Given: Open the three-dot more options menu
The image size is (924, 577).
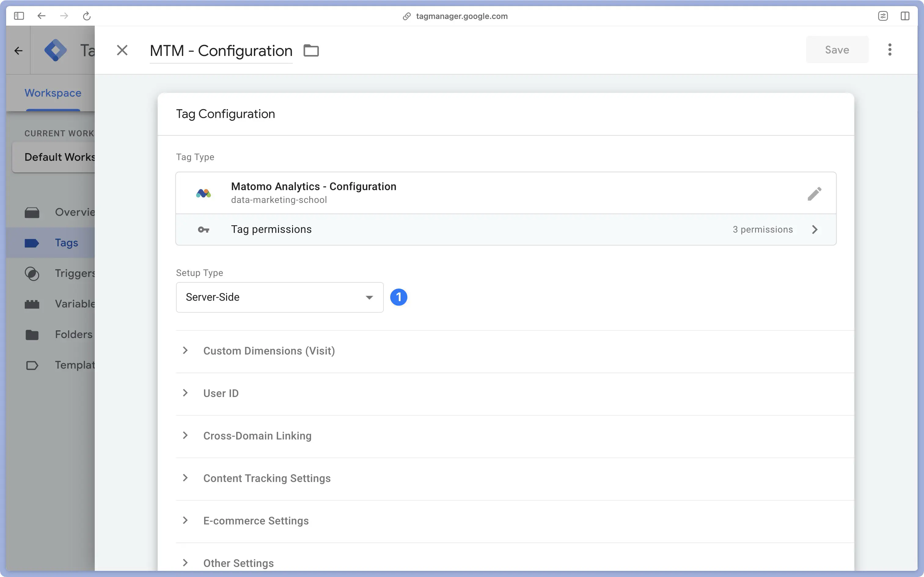Looking at the screenshot, I should tap(890, 50).
